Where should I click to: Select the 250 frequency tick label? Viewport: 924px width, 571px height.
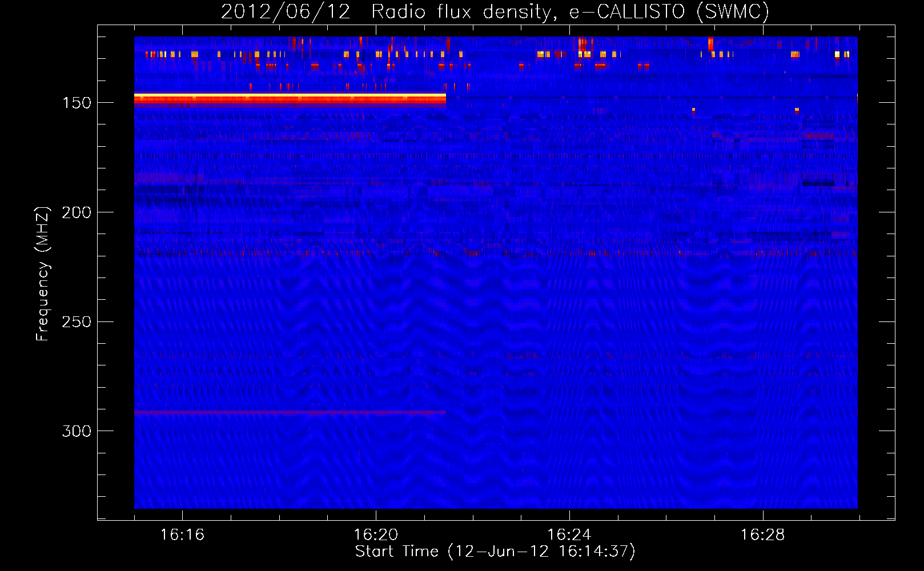click(77, 322)
